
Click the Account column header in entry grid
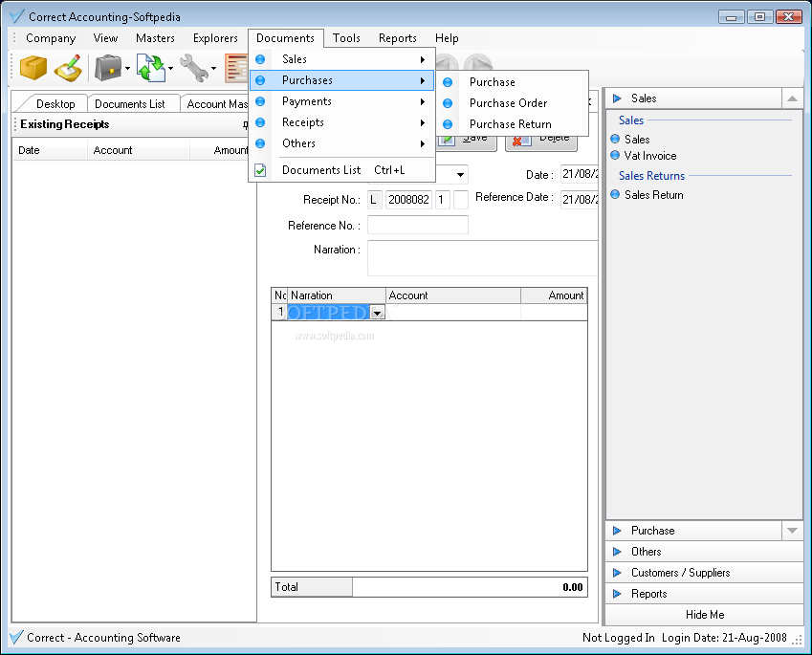coord(453,295)
